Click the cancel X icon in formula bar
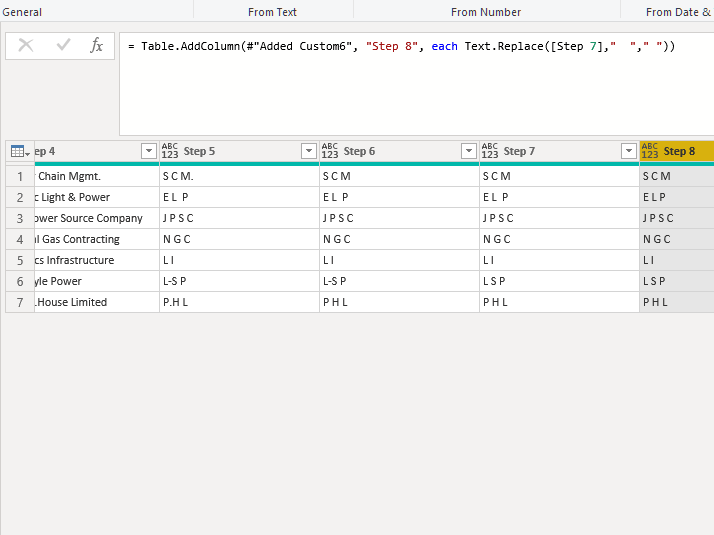The height and width of the screenshot is (535, 714). (x=26, y=46)
